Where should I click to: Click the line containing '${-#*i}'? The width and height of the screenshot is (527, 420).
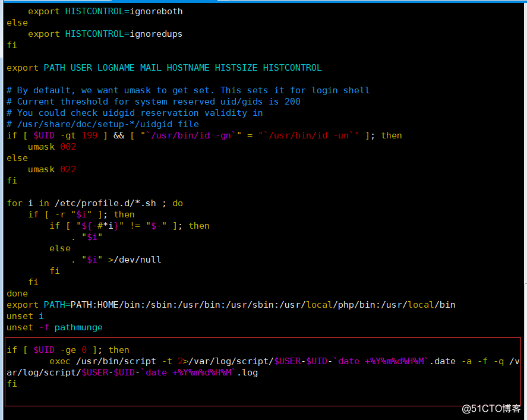[130, 226]
